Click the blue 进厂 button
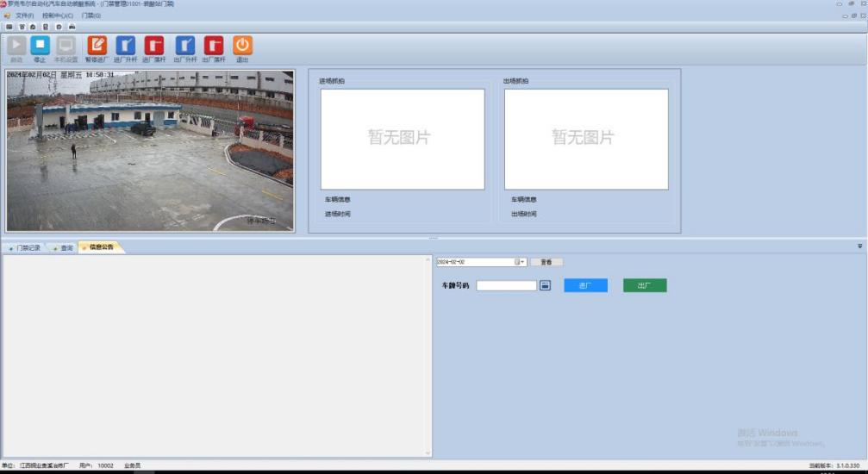This screenshot has height=474, width=868. click(x=585, y=285)
